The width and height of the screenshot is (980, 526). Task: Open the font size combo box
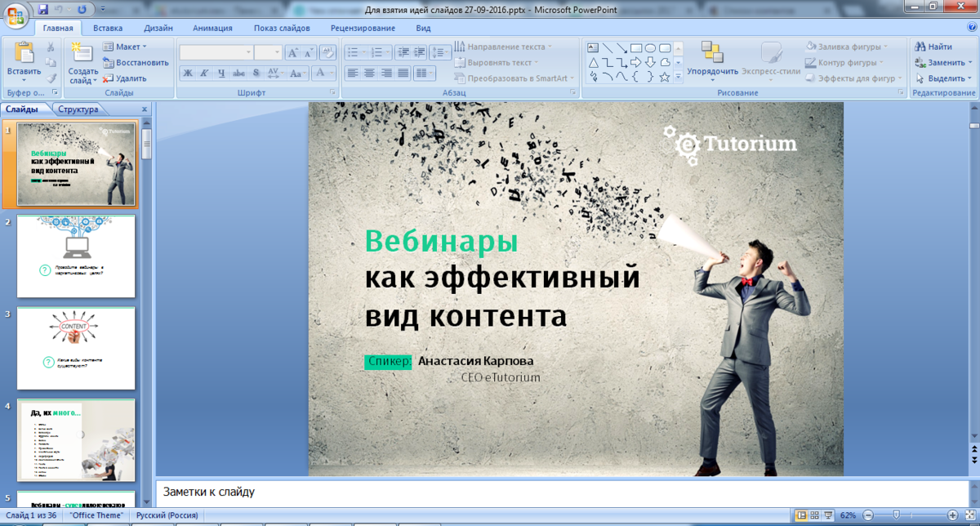pyautogui.click(x=268, y=52)
